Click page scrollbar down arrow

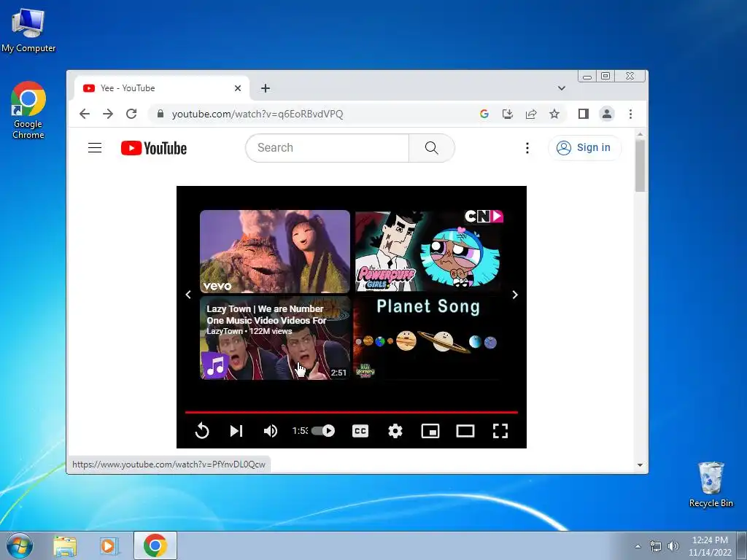[x=640, y=464]
